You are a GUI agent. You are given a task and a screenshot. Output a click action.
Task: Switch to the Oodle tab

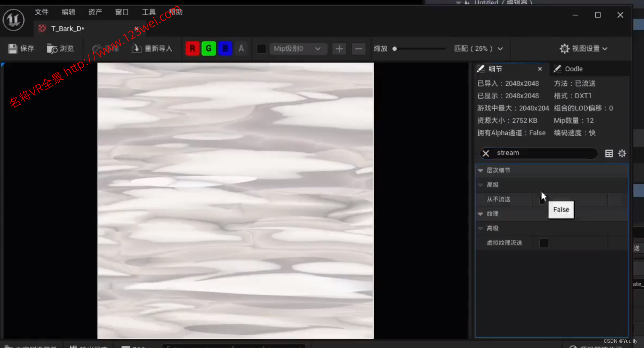(573, 69)
